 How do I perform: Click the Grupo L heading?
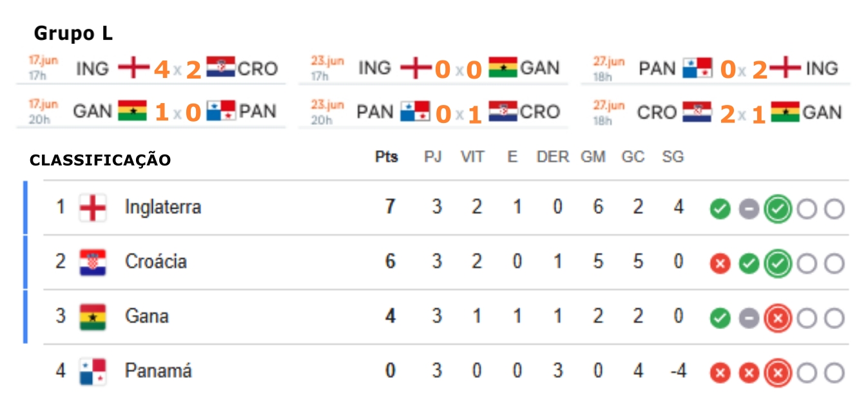point(73,33)
